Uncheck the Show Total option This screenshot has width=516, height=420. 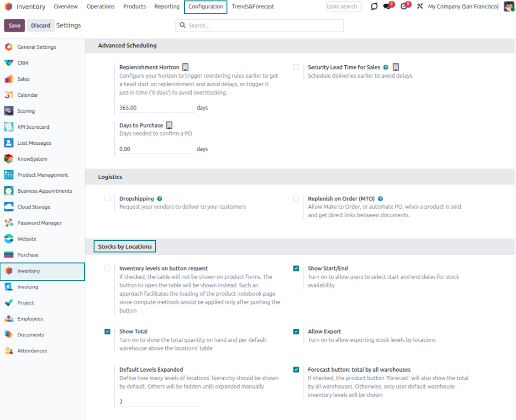(x=107, y=331)
